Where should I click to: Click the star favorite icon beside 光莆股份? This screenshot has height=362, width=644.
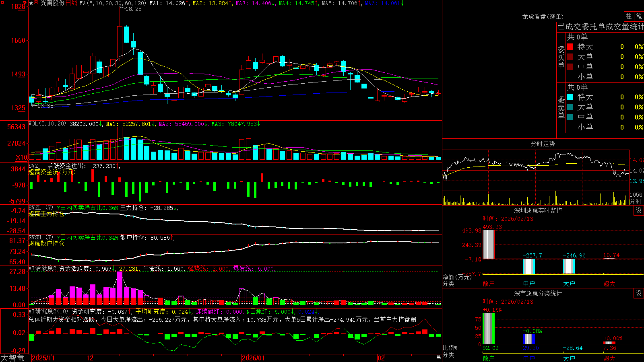[x=31, y=3]
